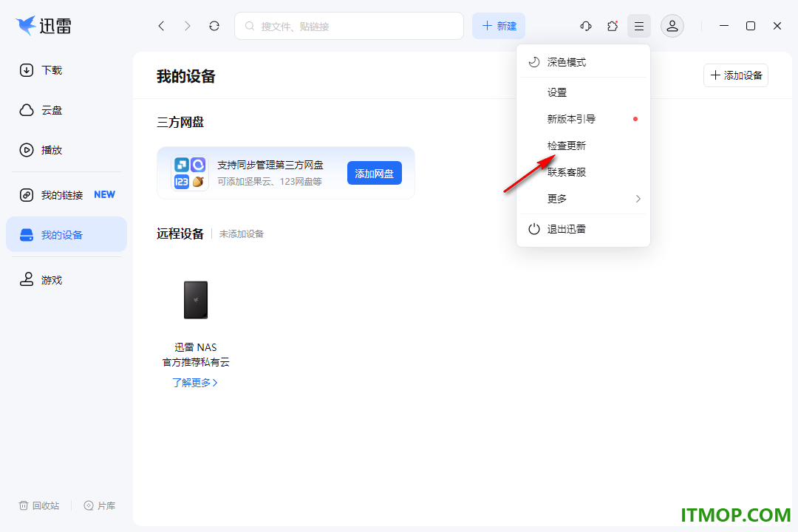Viewport: 798px width, 532px height.
Task: Click the 远程设备 heading
Action: click(180, 233)
